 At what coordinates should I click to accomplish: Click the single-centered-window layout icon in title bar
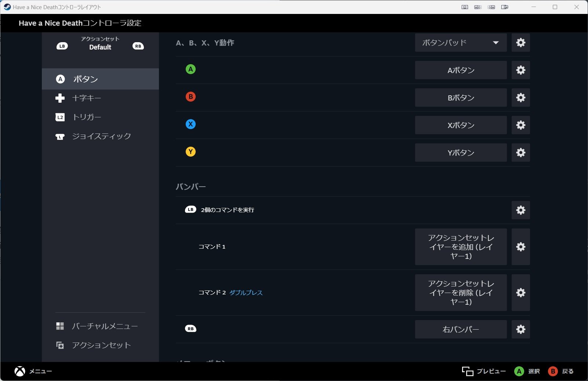point(465,7)
